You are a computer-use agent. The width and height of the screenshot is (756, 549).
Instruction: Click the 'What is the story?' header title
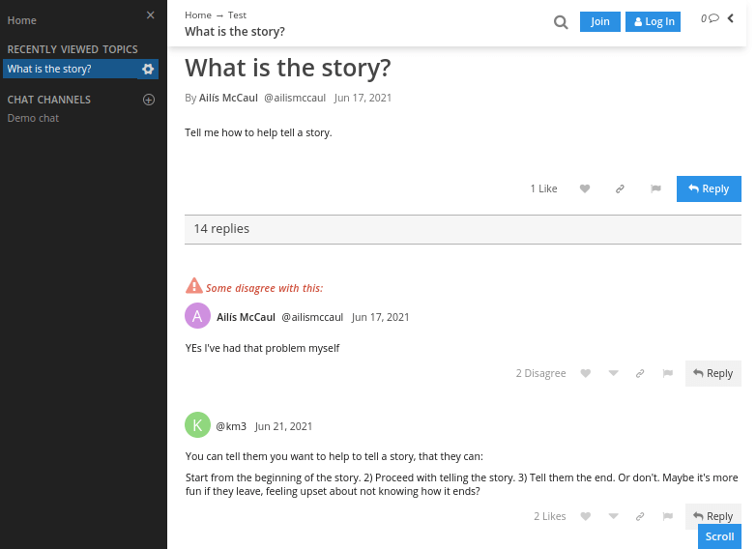click(235, 32)
